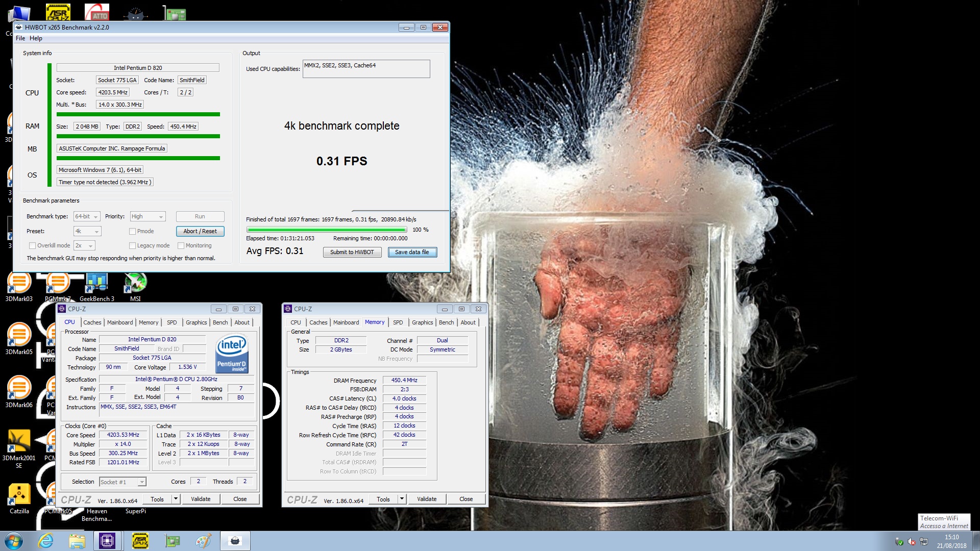Click the RAM green status bar

coord(138,136)
